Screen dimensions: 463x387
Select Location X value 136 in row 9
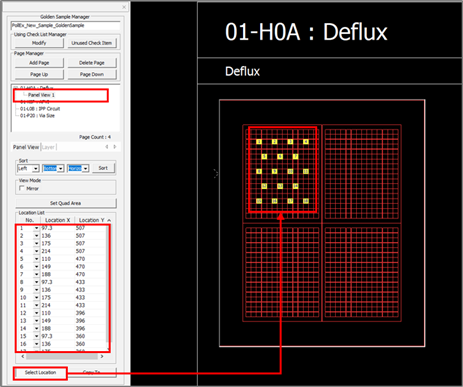(x=46, y=290)
